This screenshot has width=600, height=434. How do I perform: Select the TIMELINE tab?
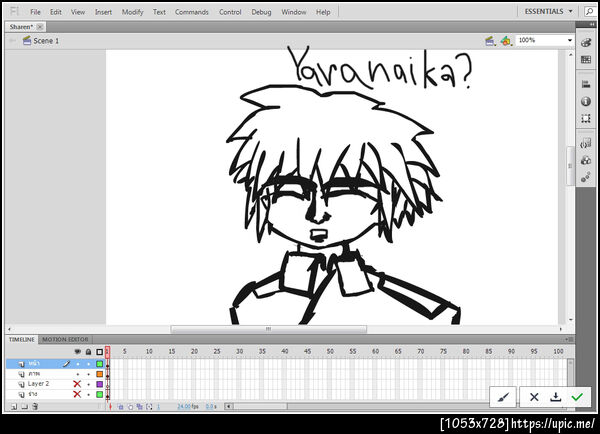[x=22, y=339]
